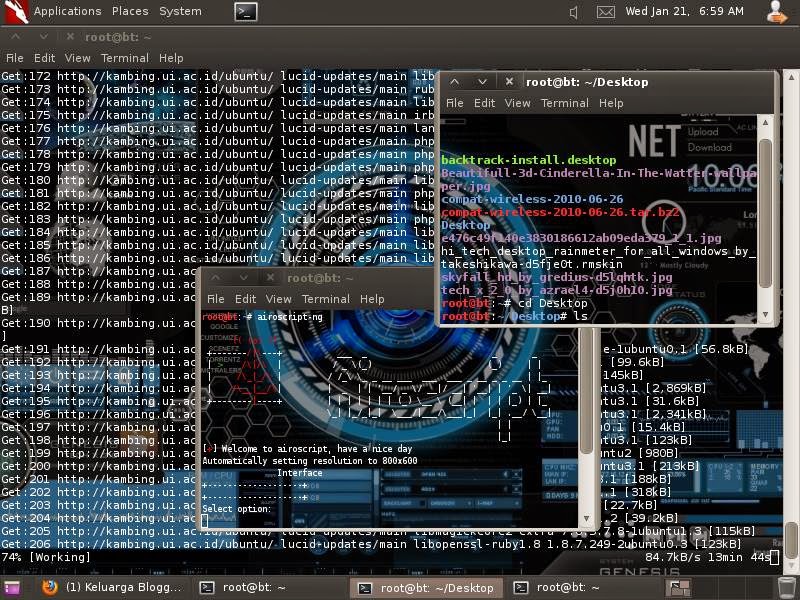This screenshot has width=800, height=600.
Task: Click the show desktop icon in taskbar
Action: click(12, 588)
